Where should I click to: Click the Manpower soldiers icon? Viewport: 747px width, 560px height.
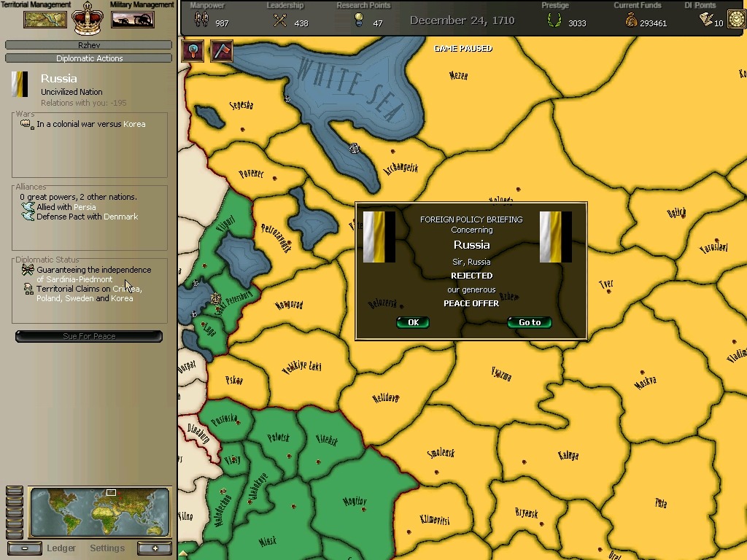[201, 20]
